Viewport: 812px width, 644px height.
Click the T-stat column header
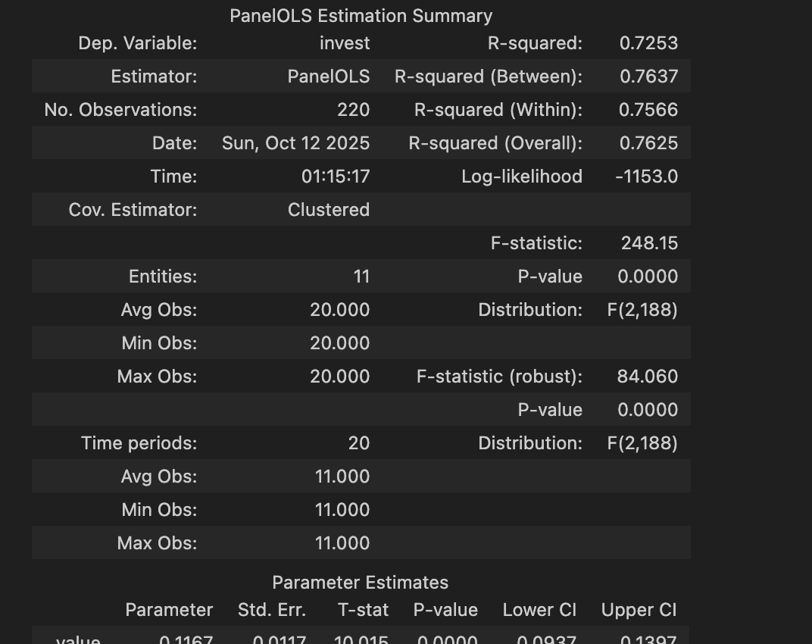coord(364,610)
